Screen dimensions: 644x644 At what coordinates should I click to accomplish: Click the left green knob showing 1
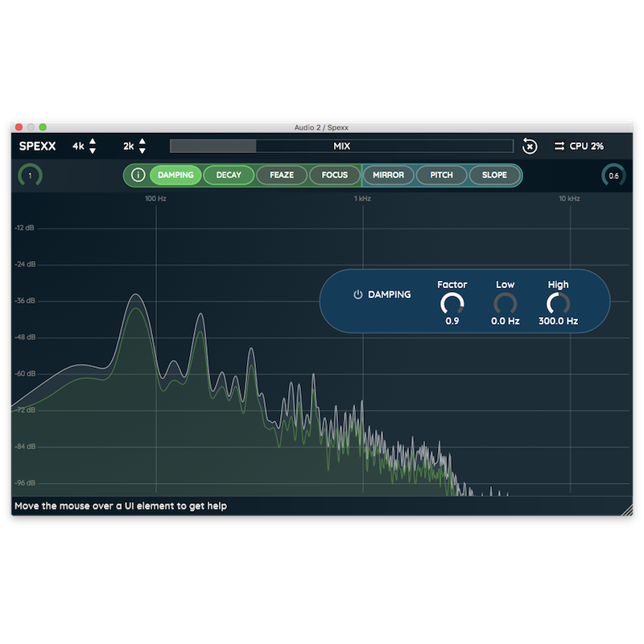[30, 175]
